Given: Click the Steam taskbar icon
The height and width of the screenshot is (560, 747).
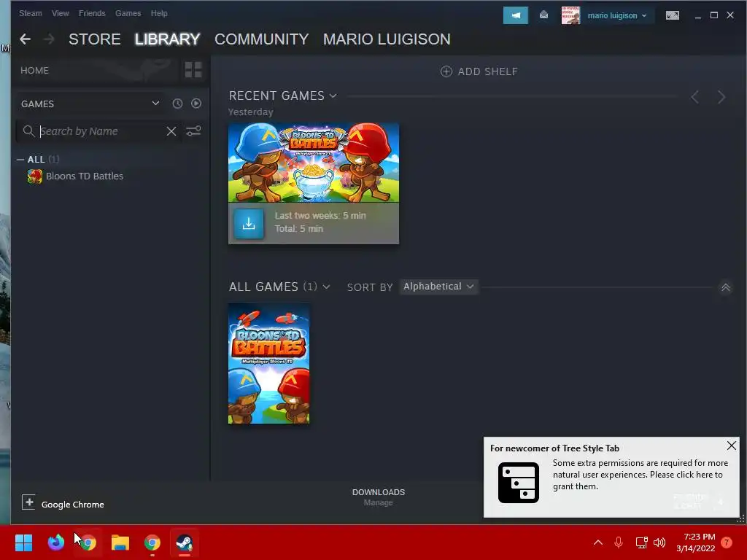Looking at the screenshot, I should tap(185, 542).
